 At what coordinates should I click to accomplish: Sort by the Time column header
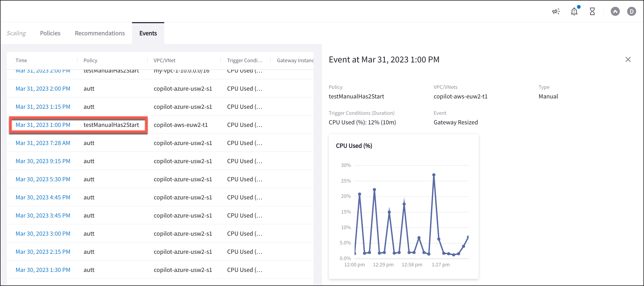tap(21, 60)
